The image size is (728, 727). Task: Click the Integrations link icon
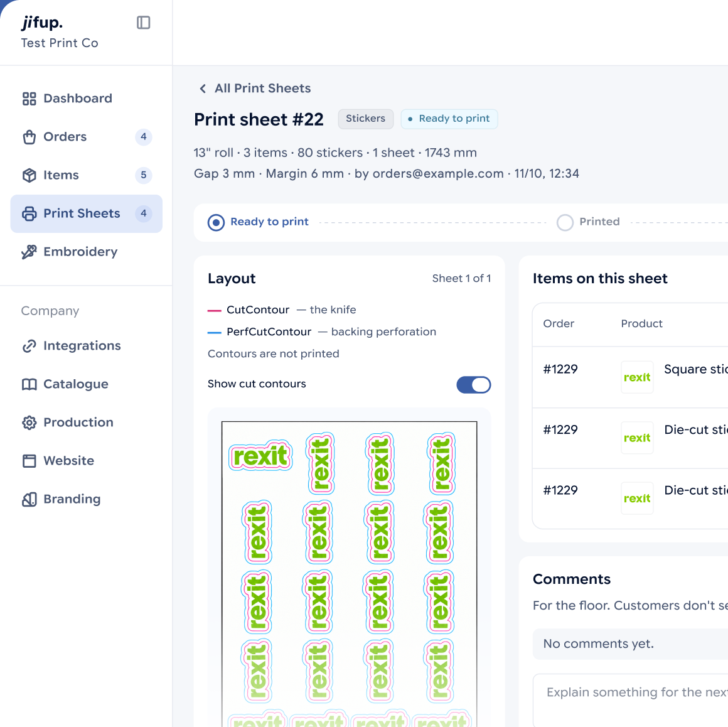[x=29, y=346]
